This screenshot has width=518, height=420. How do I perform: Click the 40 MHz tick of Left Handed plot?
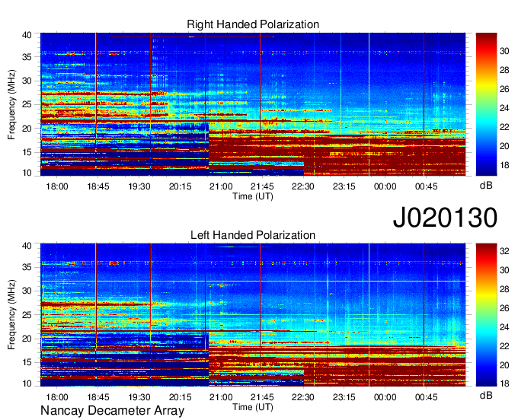(x=27, y=246)
